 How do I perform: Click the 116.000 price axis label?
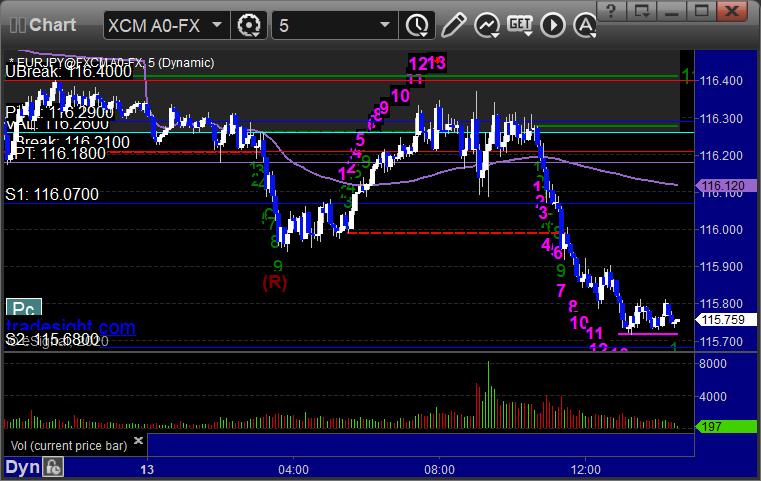[x=721, y=230]
